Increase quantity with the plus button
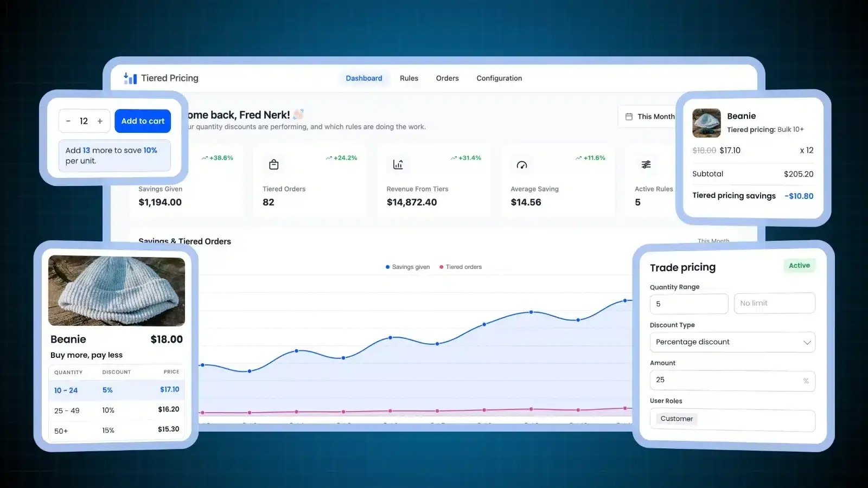This screenshot has width=868, height=488. tap(100, 121)
